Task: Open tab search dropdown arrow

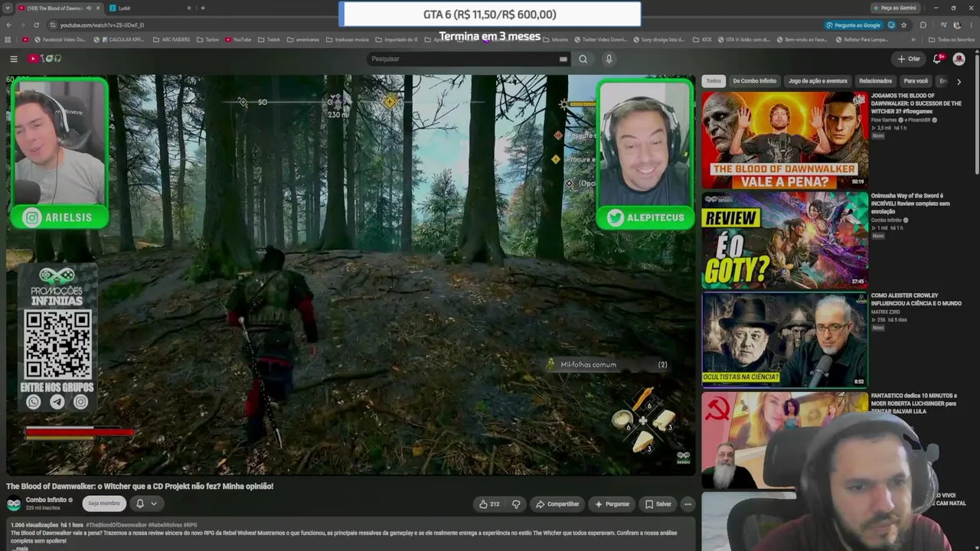Action: click(8, 8)
